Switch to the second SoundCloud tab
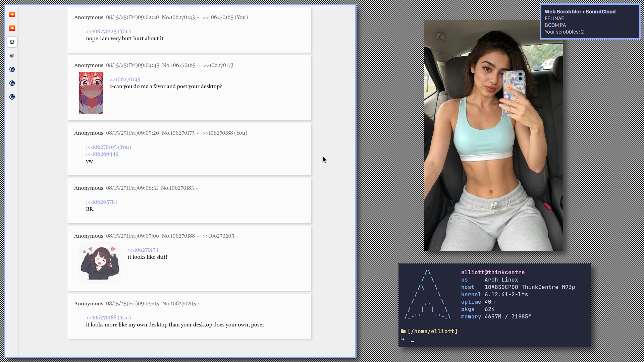This screenshot has width=644, height=362. click(12, 28)
